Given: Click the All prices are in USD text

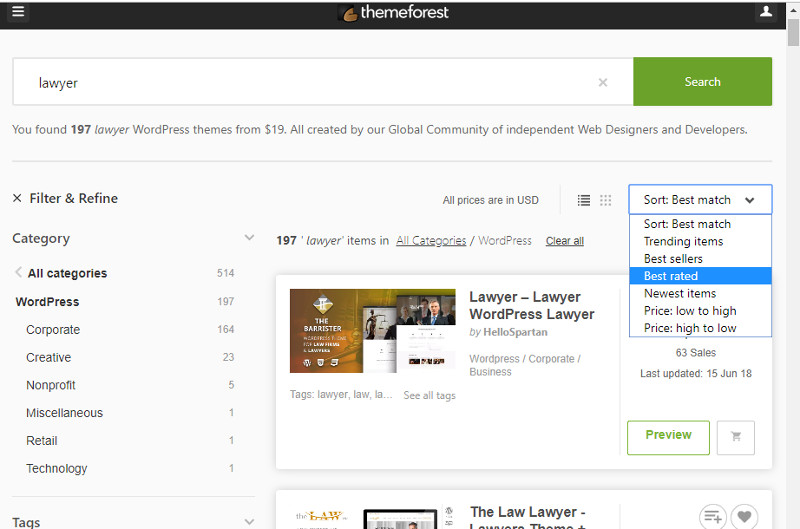Looking at the screenshot, I should coord(490,200).
